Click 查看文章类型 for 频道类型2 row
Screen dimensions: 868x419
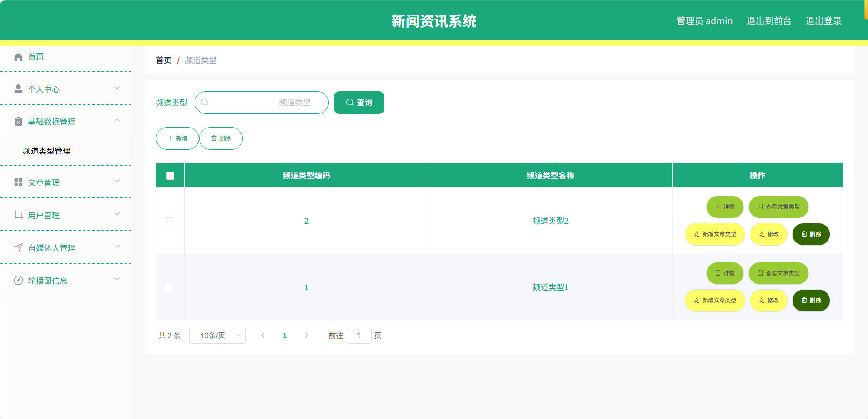pyautogui.click(x=778, y=207)
